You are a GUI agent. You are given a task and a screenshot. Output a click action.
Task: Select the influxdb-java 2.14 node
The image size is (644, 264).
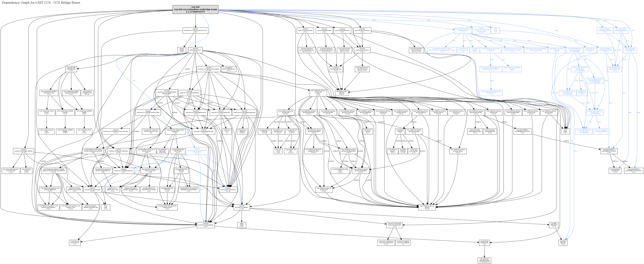(x=71, y=69)
